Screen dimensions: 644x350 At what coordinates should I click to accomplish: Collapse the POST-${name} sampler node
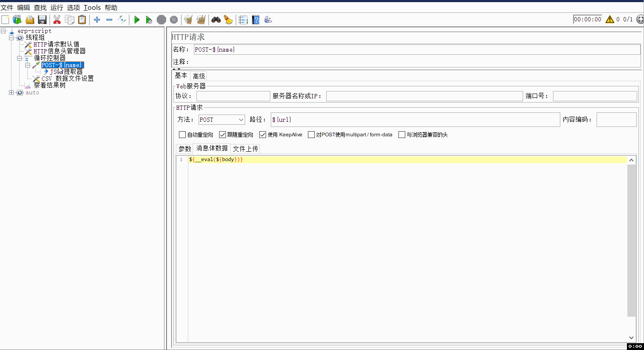[28, 65]
